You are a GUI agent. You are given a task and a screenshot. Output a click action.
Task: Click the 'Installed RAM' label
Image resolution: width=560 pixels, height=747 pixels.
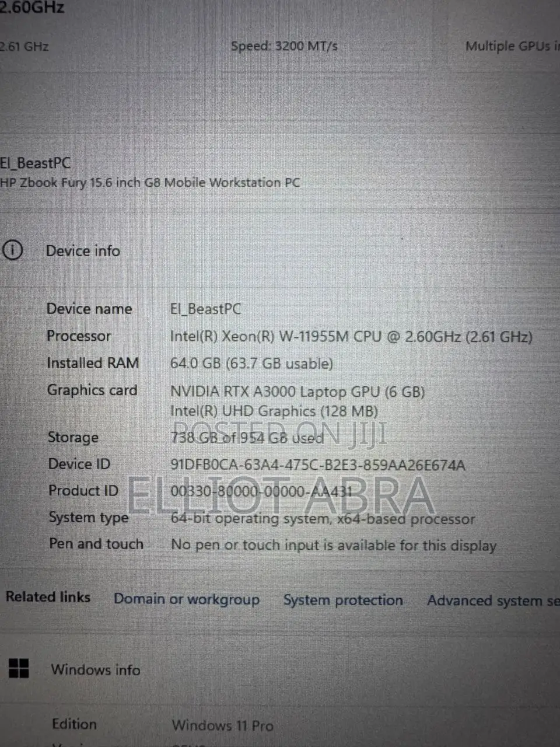click(x=93, y=363)
